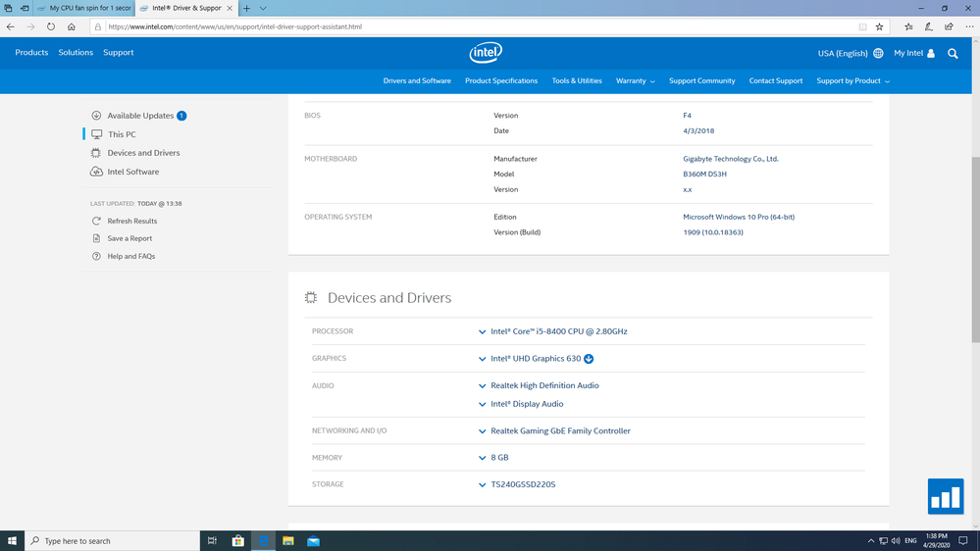This screenshot has width=980, height=551.
Task: Open My Intel user account icon
Action: [x=931, y=53]
